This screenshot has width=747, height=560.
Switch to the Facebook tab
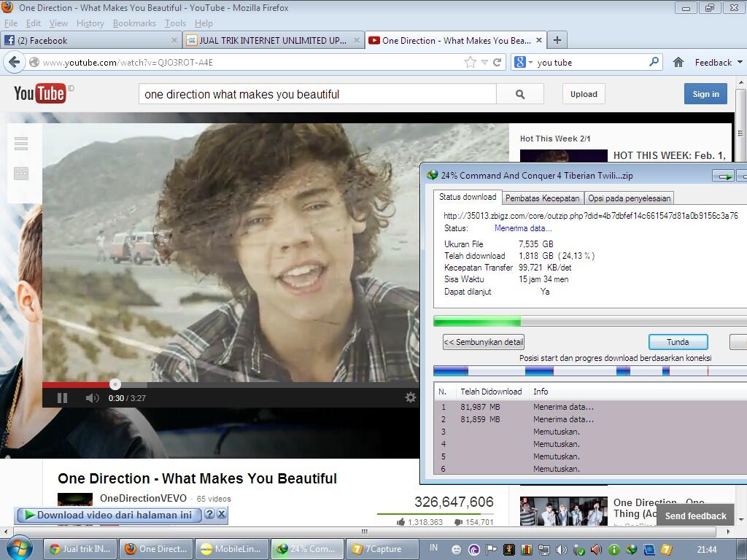(x=90, y=41)
